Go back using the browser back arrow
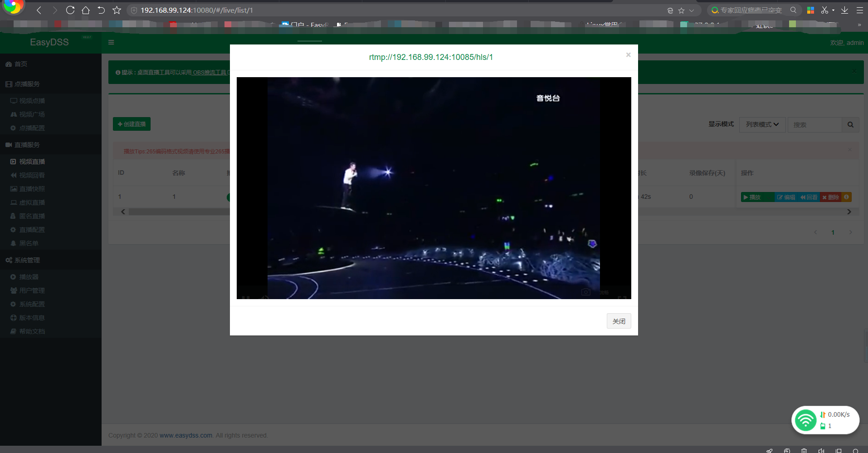The image size is (868, 453). coord(39,10)
